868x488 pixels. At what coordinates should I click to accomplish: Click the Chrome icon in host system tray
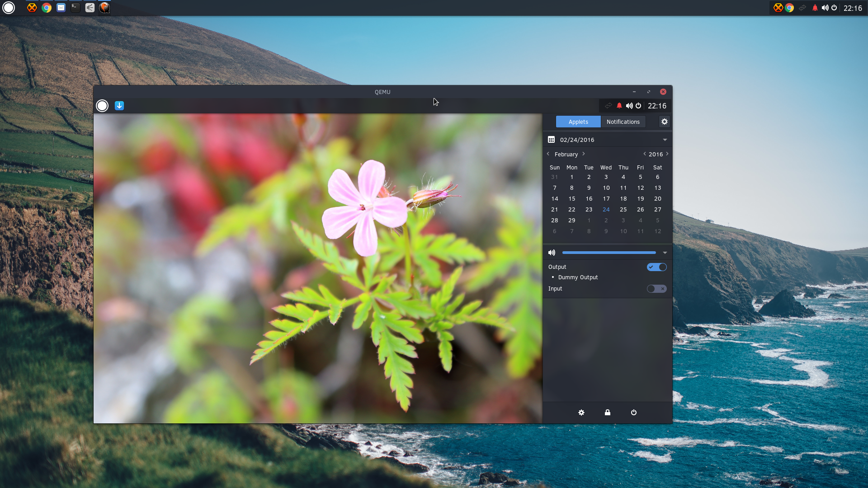tap(789, 8)
